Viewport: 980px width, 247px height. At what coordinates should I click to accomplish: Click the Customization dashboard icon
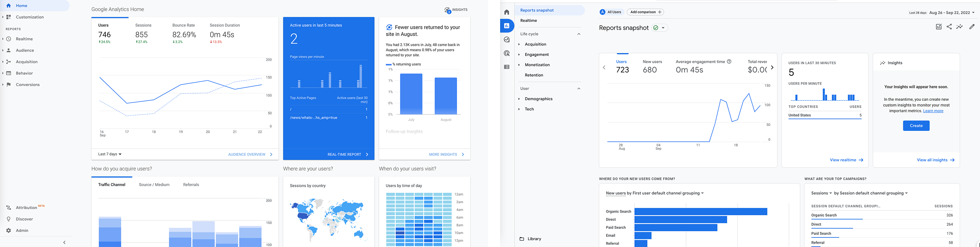click(8, 17)
